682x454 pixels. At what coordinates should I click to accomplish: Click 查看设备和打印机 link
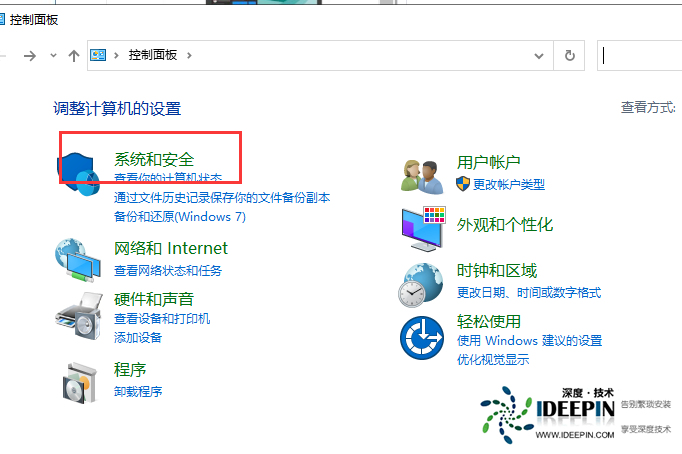tap(162, 318)
